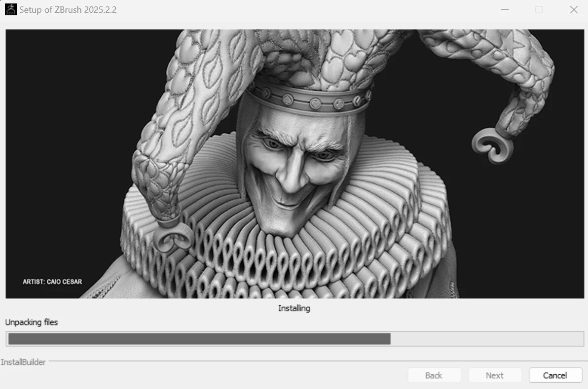Click the 'Setup of ZBrush 2025.2.2' title
This screenshot has width=588, height=389.
tap(68, 10)
